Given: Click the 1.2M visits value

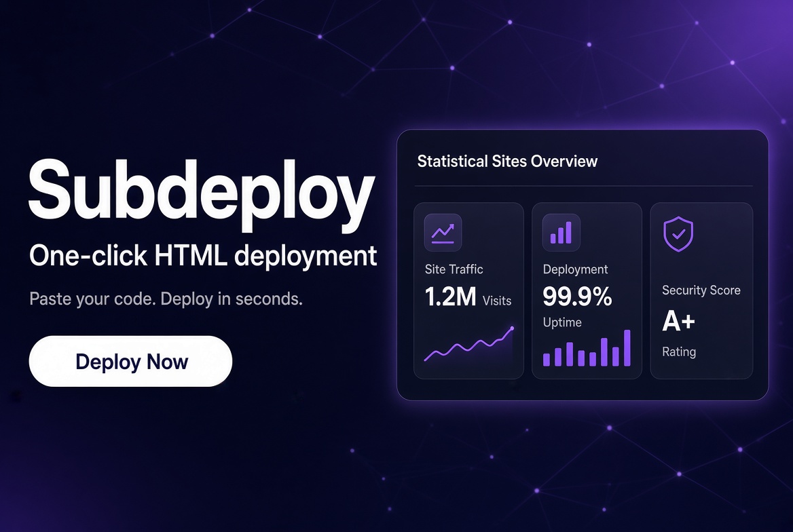Looking at the screenshot, I should point(451,297).
